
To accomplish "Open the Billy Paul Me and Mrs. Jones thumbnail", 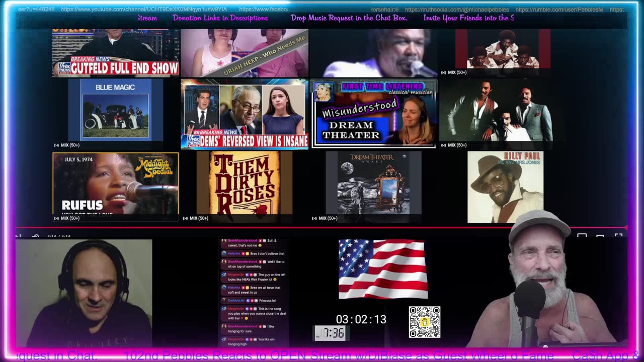I will 505,187.
